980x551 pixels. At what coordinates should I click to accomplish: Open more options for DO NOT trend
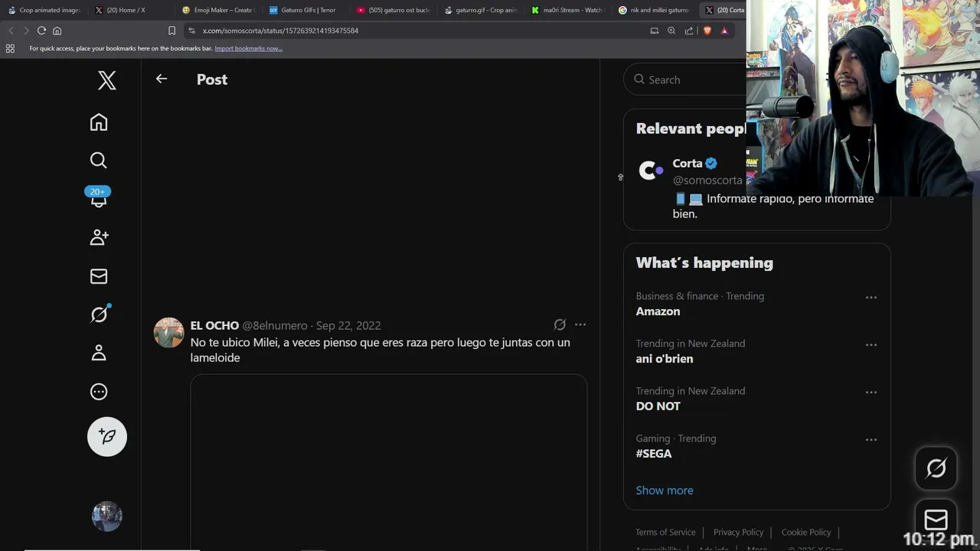[x=871, y=392]
